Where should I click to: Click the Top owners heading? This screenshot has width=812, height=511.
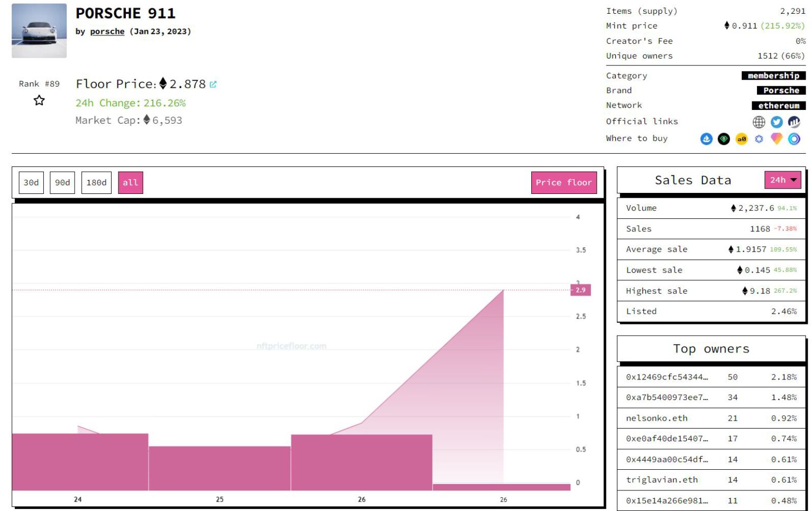pos(710,349)
